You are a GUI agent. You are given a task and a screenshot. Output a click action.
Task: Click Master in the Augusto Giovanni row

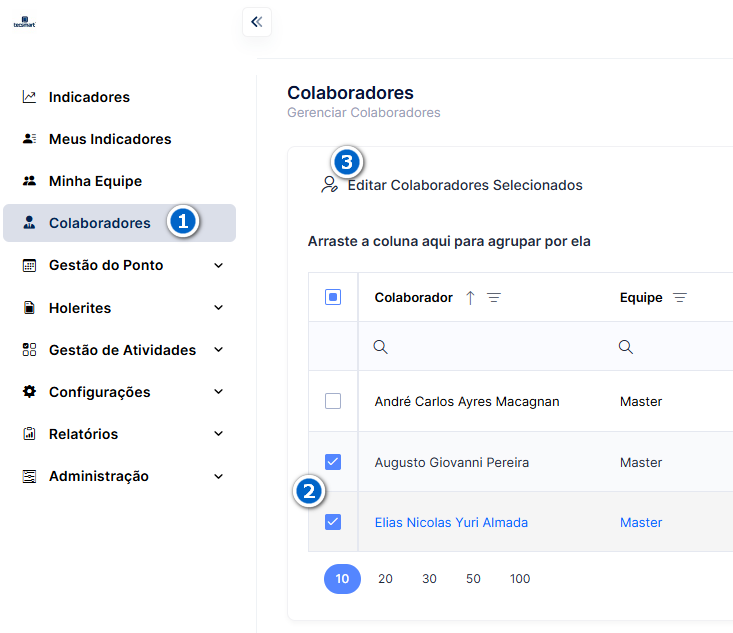point(641,462)
